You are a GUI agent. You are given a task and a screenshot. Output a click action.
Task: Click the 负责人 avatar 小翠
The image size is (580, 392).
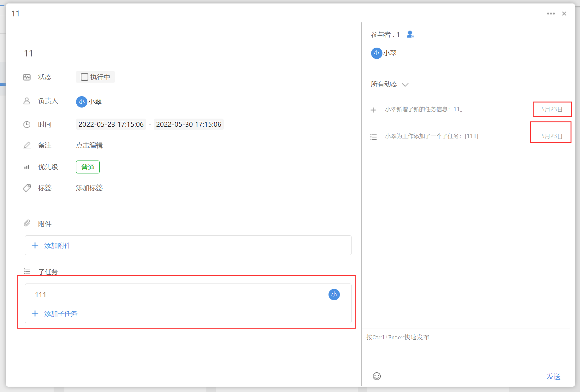[81, 102]
